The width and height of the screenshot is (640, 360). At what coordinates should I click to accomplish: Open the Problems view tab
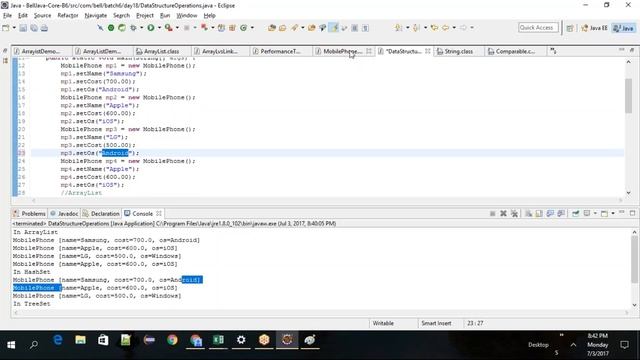[29, 213]
